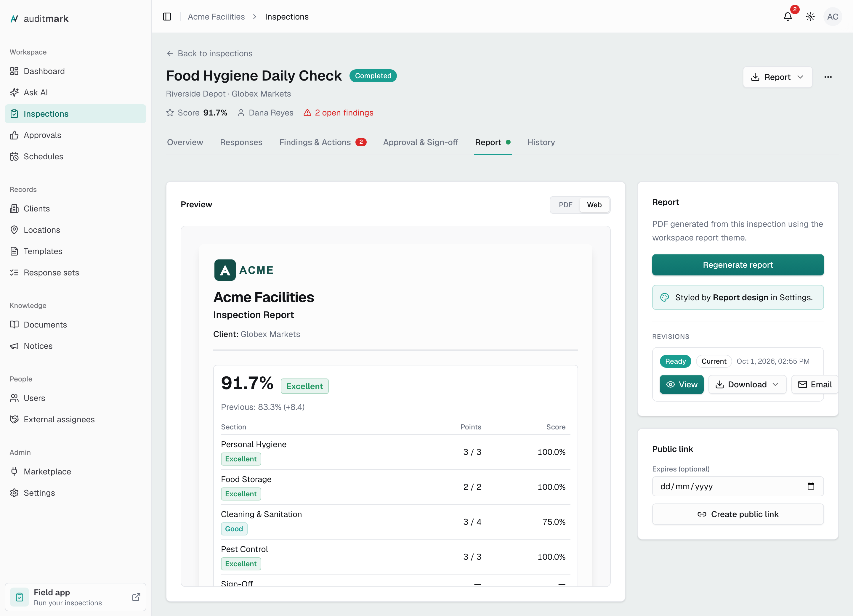This screenshot has width=853, height=616.
Task: Open Dashboard in the sidebar
Action: (75, 71)
